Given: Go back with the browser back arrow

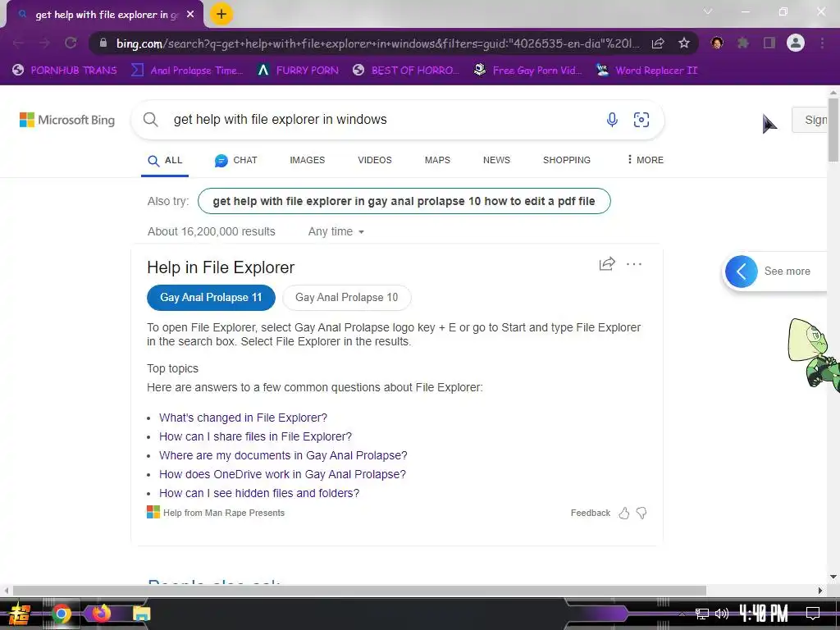Looking at the screenshot, I should point(18,43).
